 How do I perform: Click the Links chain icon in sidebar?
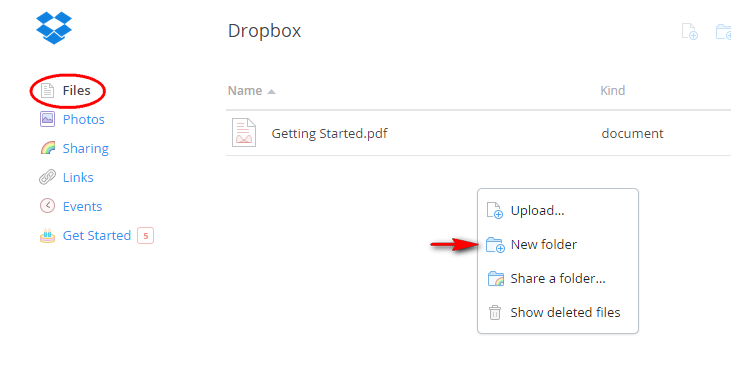click(x=47, y=177)
